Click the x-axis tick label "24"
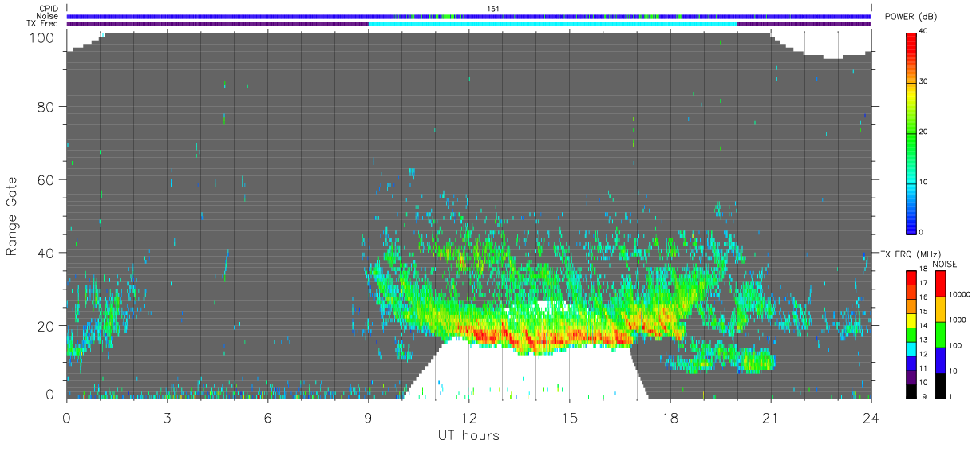Viewport: 980px width, 452px height. 871,418
